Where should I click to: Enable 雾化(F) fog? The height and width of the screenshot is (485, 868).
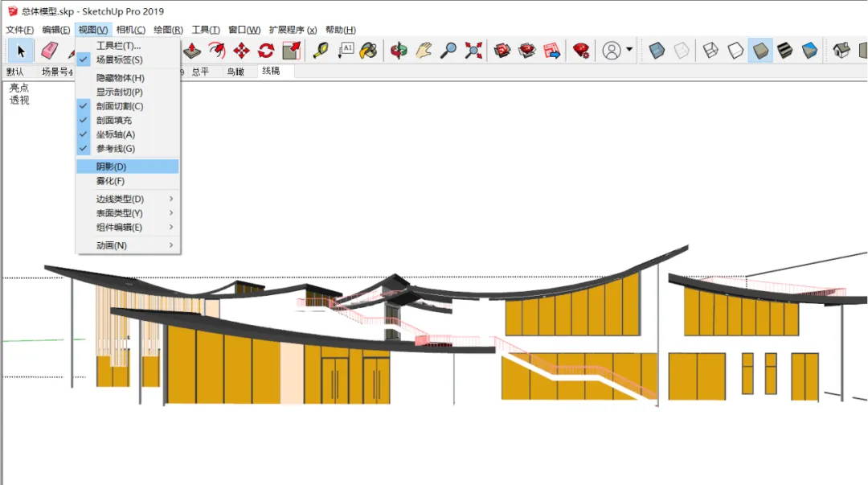click(127, 181)
